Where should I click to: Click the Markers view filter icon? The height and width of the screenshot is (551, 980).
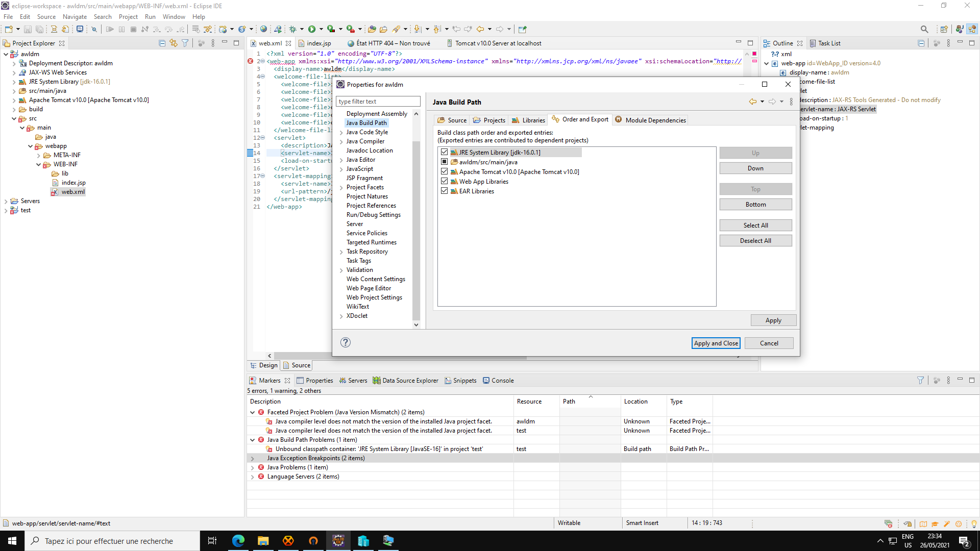pyautogui.click(x=920, y=381)
